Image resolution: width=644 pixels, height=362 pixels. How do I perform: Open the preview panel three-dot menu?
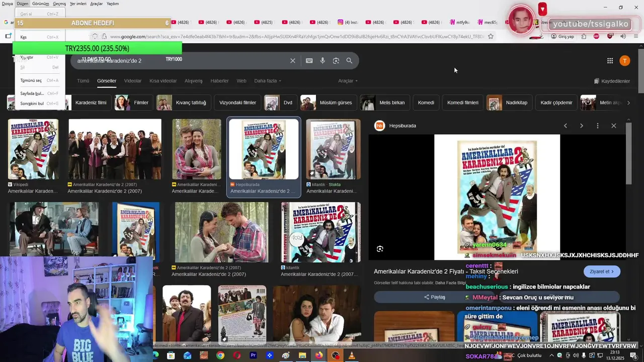[598, 126]
